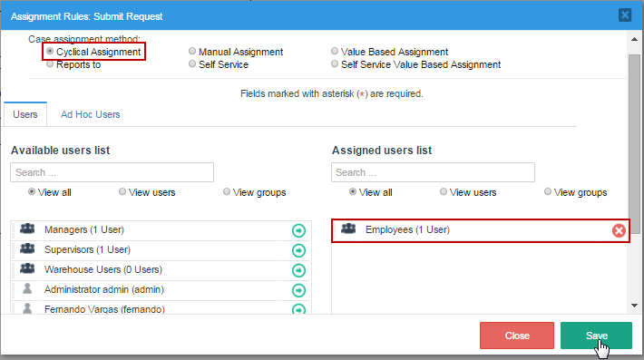
Task: Assign Administrator admin with green arrow icon
Action: (298, 290)
